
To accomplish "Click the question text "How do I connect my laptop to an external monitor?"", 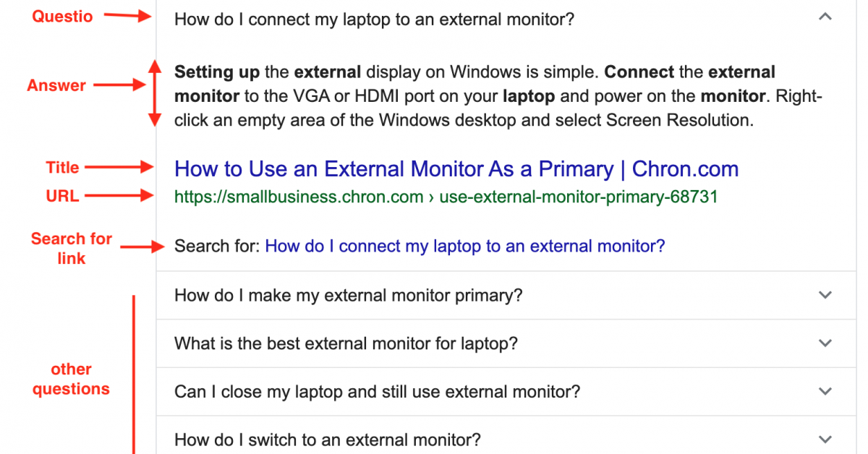I will pos(374,19).
